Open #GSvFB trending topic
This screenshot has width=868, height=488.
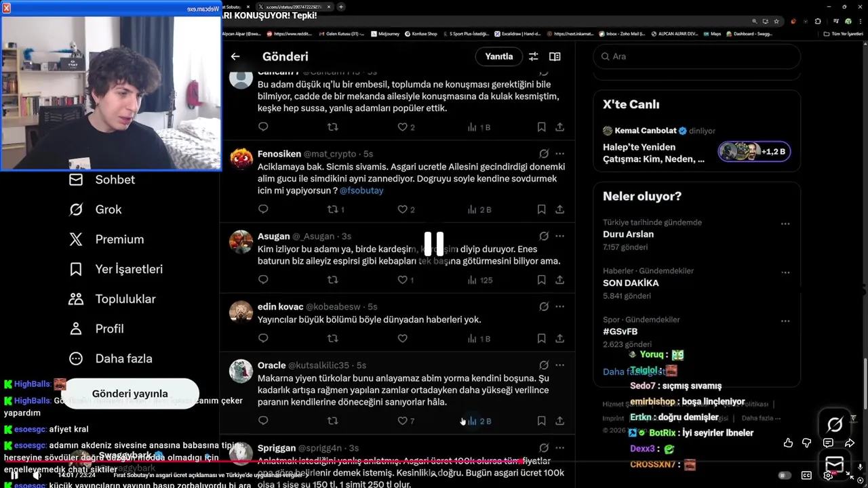pos(620,331)
